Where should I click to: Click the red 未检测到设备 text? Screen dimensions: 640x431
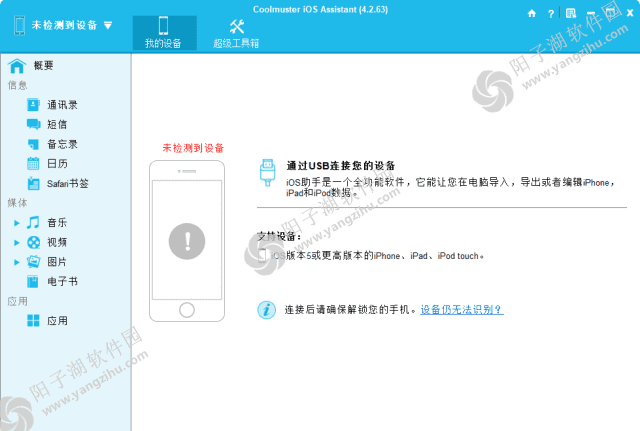193,148
